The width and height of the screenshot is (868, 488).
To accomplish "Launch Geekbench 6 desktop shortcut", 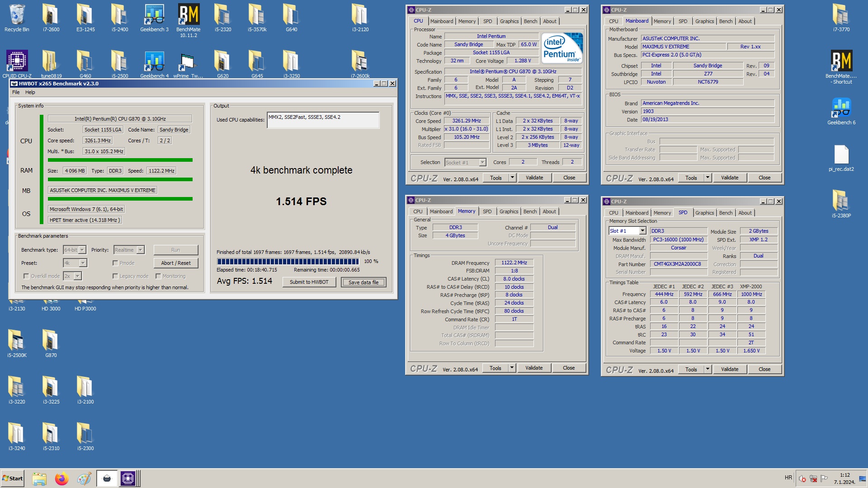I will click(x=841, y=111).
